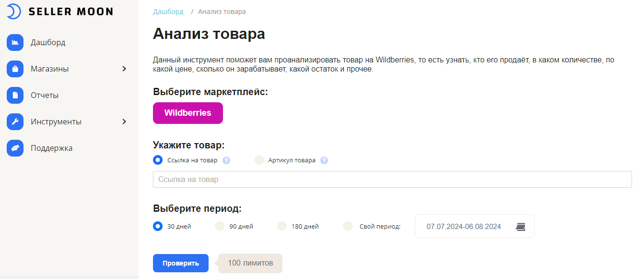The image size is (644, 279).
Task: Click the date range field 07.07.2024-06.08.2024
Action: (x=474, y=226)
